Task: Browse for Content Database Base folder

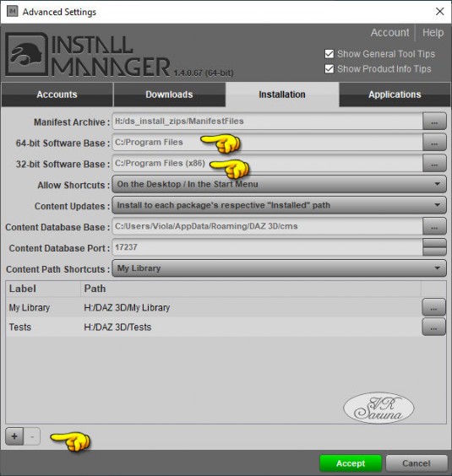Action: (434, 226)
